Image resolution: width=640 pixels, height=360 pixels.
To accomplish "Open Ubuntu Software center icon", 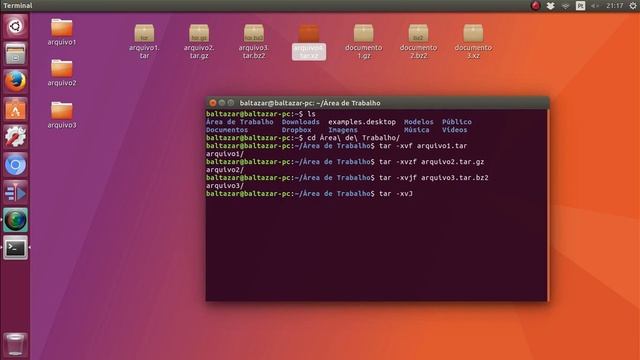I will [x=16, y=109].
